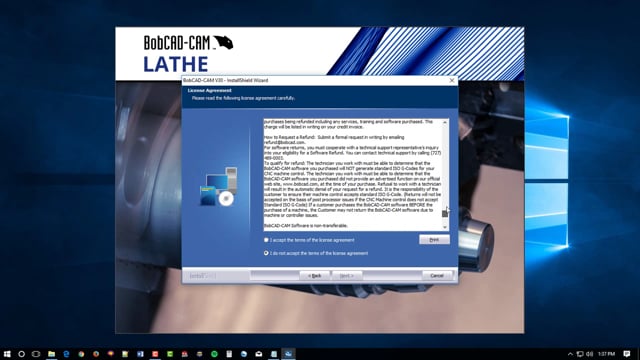Viewport: 640px width, 360px height.
Task: Open Task View from the taskbar
Action: click(x=36, y=354)
